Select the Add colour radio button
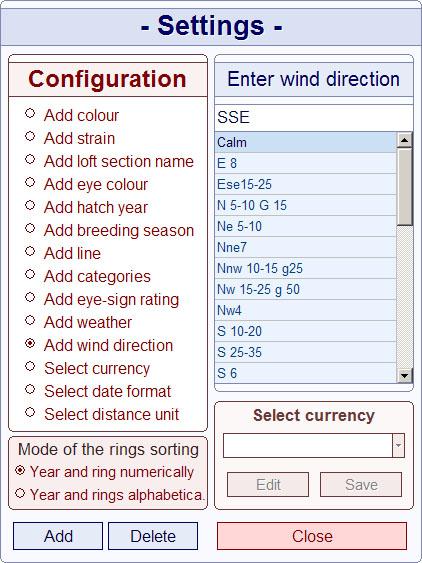Viewport: 422px width, 563px height. click(x=30, y=113)
